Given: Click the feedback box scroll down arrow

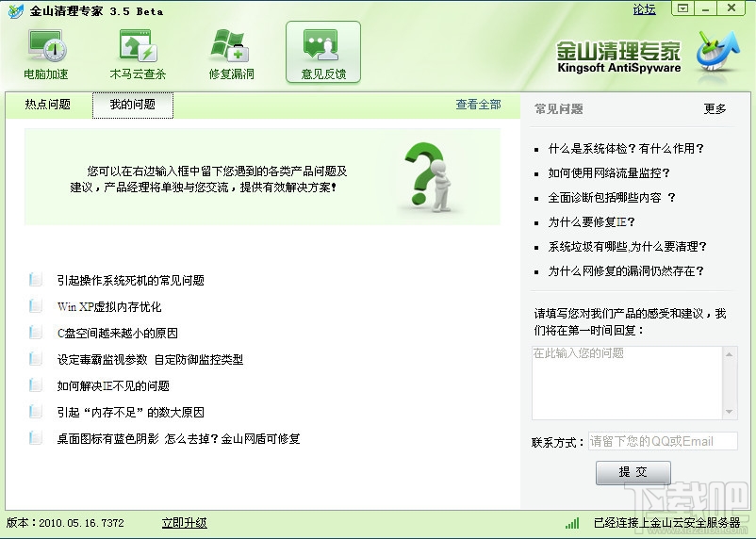Looking at the screenshot, I should [730, 412].
